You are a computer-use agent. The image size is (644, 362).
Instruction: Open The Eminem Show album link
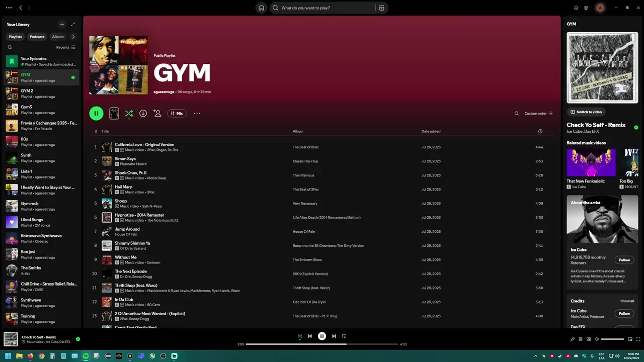pos(307,260)
